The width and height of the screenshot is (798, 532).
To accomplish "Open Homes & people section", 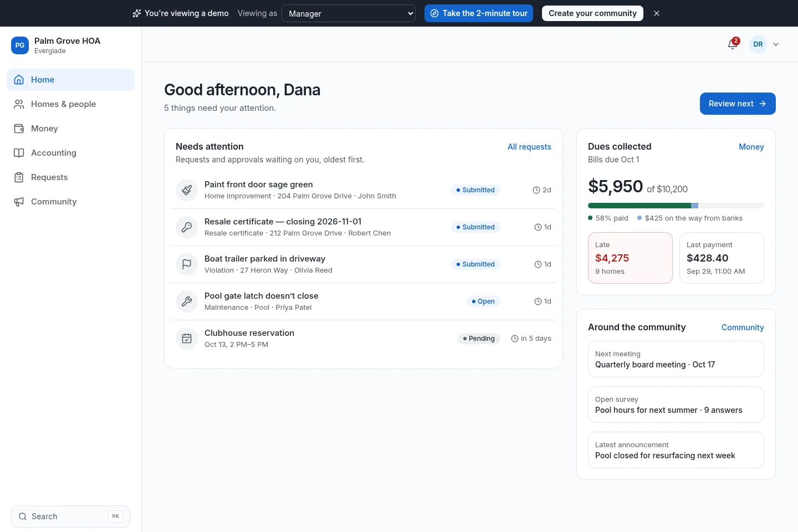I will coord(70,104).
